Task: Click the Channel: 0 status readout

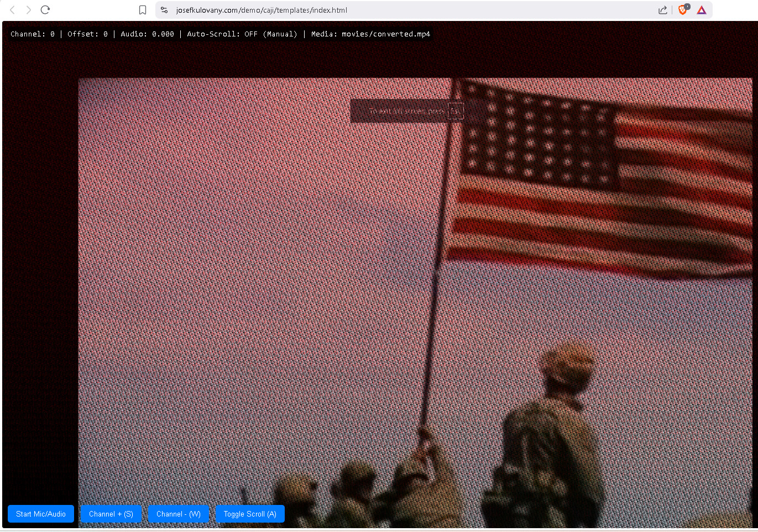Action: point(33,34)
